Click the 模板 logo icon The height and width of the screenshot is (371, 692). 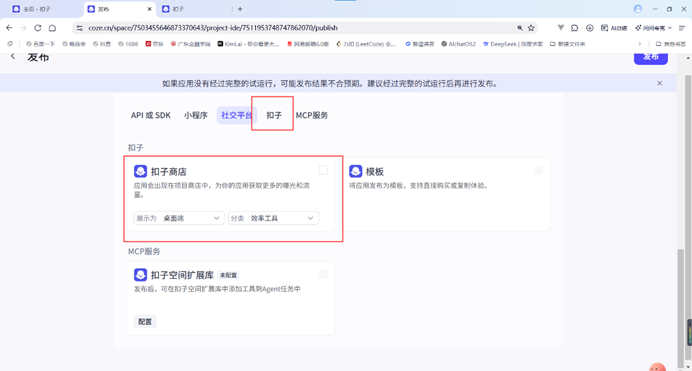[356, 171]
